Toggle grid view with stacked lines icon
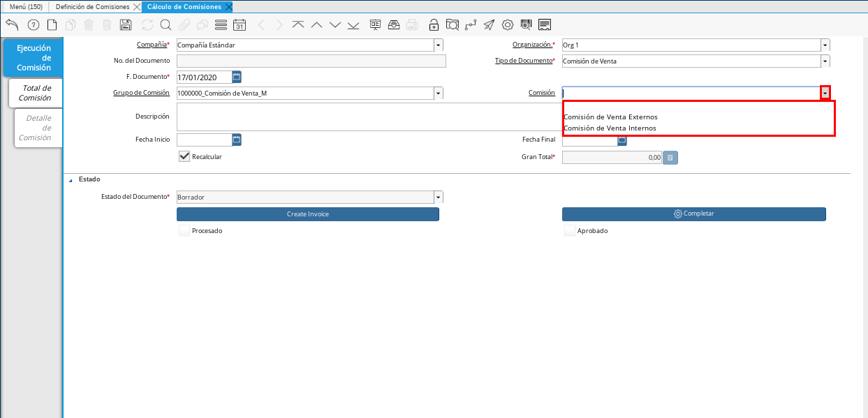868x418 pixels. [x=221, y=25]
